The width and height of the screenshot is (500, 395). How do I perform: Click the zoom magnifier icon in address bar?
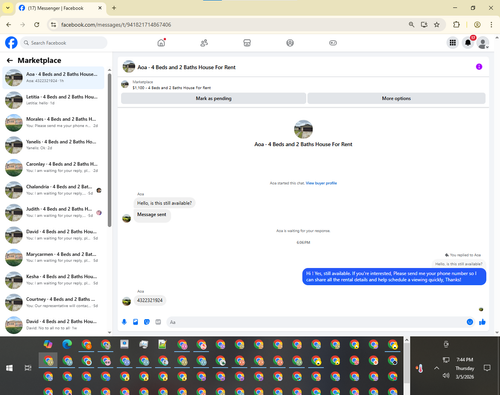pos(411,25)
